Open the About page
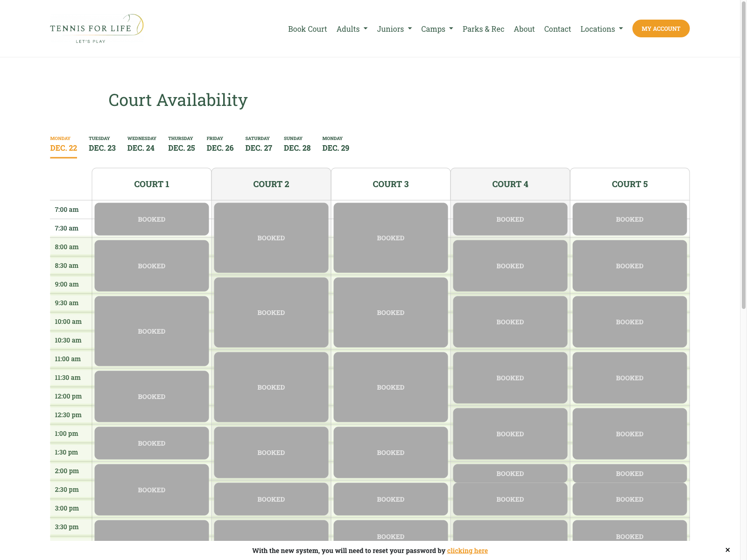747x560 pixels. click(524, 29)
